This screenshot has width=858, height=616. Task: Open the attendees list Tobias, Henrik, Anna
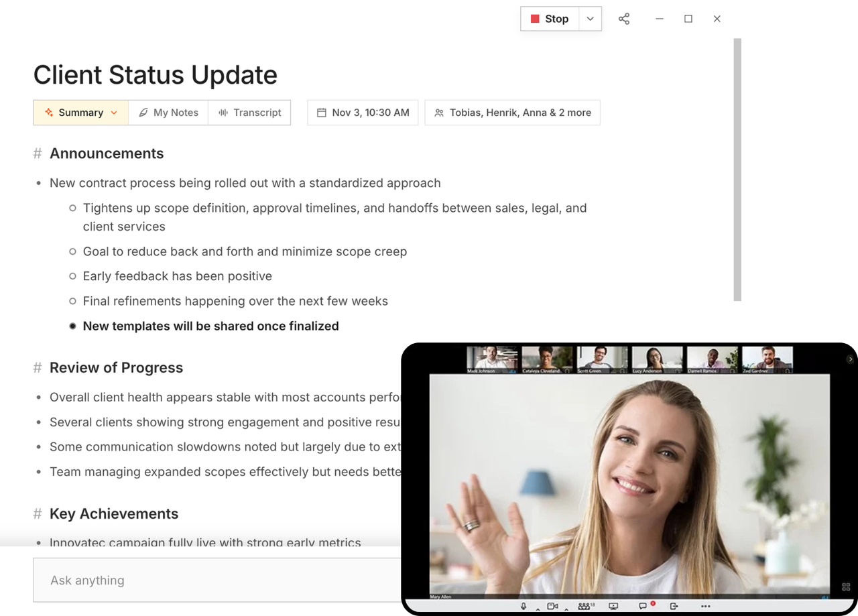pos(513,113)
